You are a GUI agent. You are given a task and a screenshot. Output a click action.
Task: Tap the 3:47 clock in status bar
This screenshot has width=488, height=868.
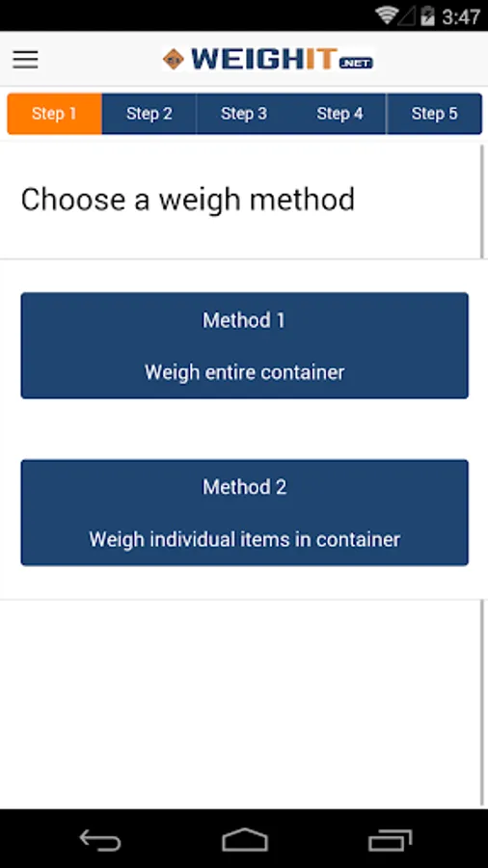point(461,16)
